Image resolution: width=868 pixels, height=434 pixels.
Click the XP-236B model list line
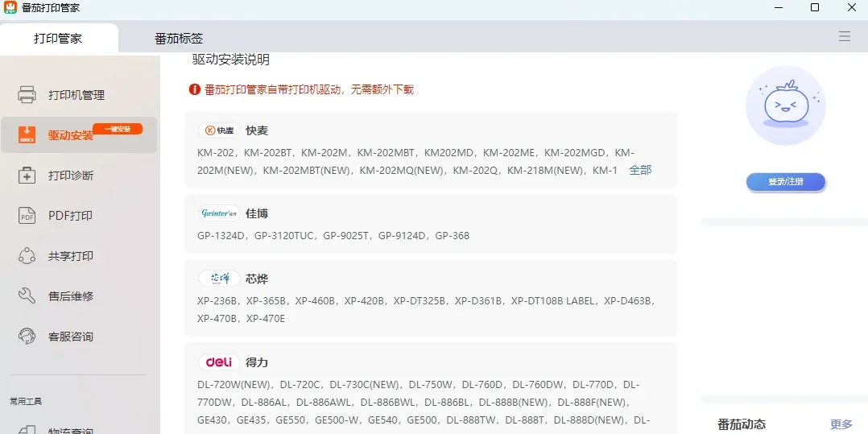tap(427, 301)
